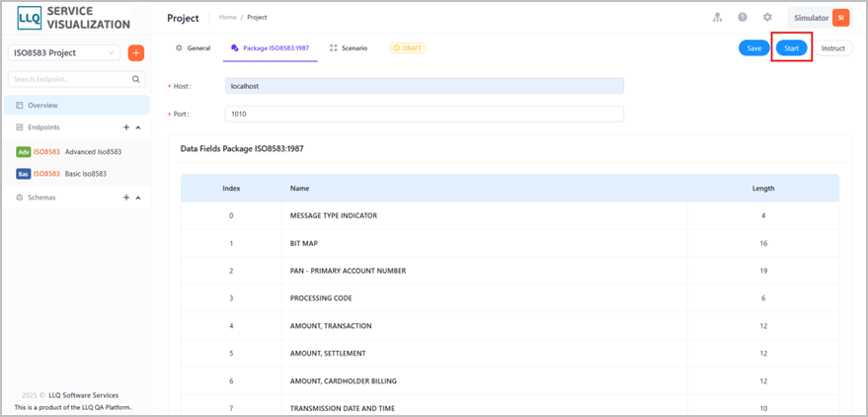868x417 pixels.
Task: Focus the Search Endpoint field
Action: tap(76, 79)
